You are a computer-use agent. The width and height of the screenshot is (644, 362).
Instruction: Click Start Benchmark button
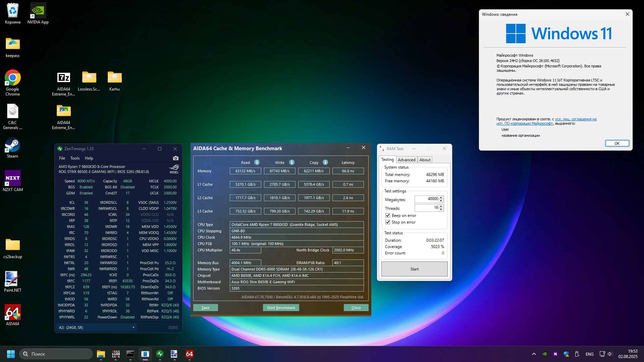[x=281, y=308]
